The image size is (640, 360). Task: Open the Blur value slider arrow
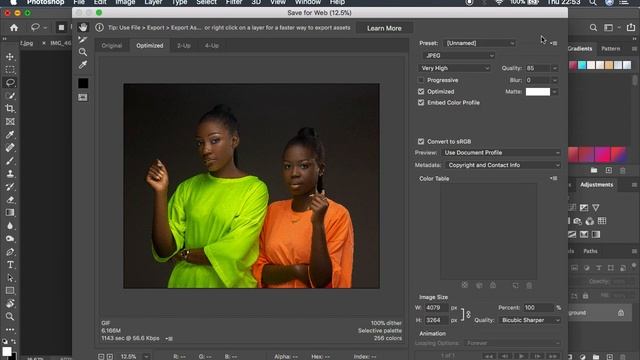click(x=555, y=80)
